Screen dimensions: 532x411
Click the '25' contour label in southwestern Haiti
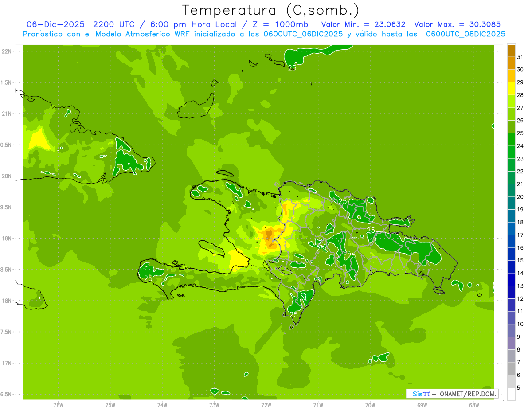click(148, 278)
